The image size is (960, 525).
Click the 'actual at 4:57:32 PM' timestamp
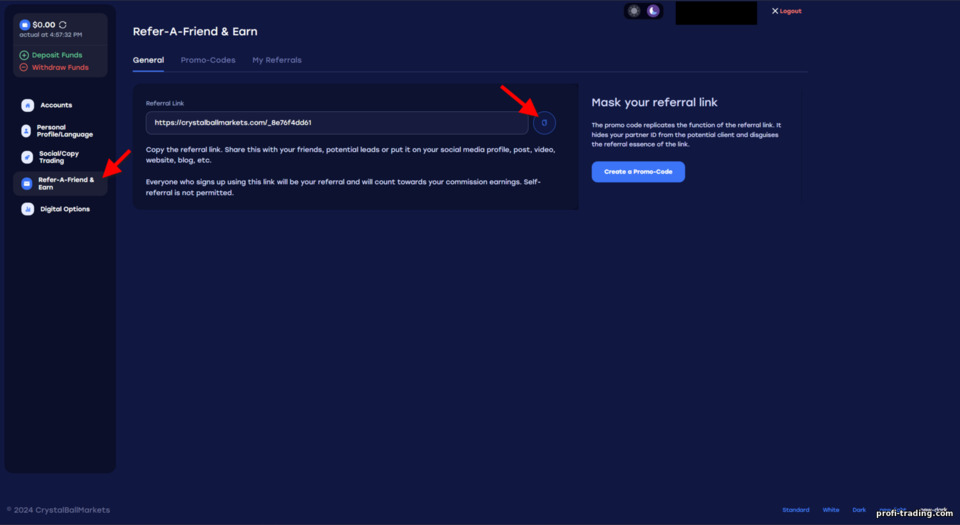tap(50, 35)
